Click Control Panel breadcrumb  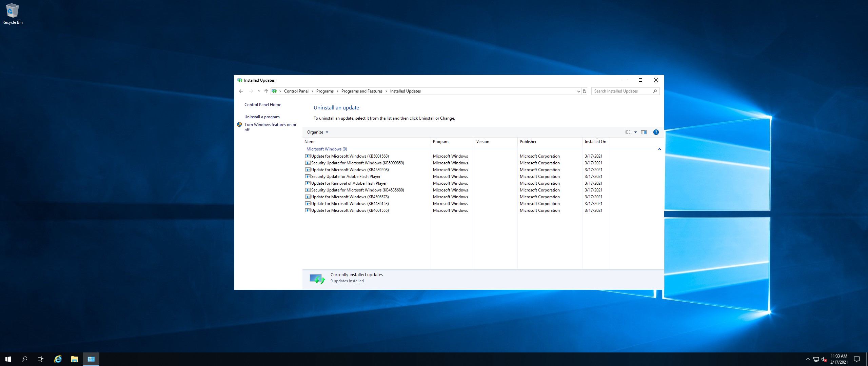pos(296,91)
